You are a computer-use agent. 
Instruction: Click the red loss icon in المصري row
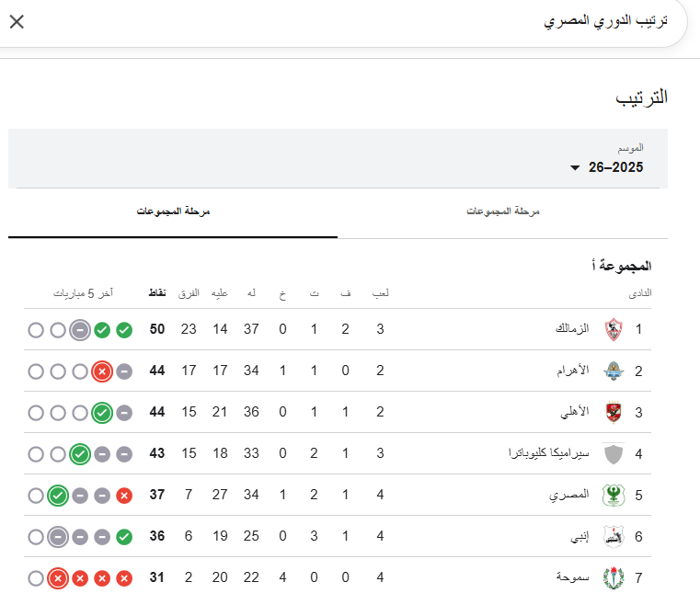(124, 496)
